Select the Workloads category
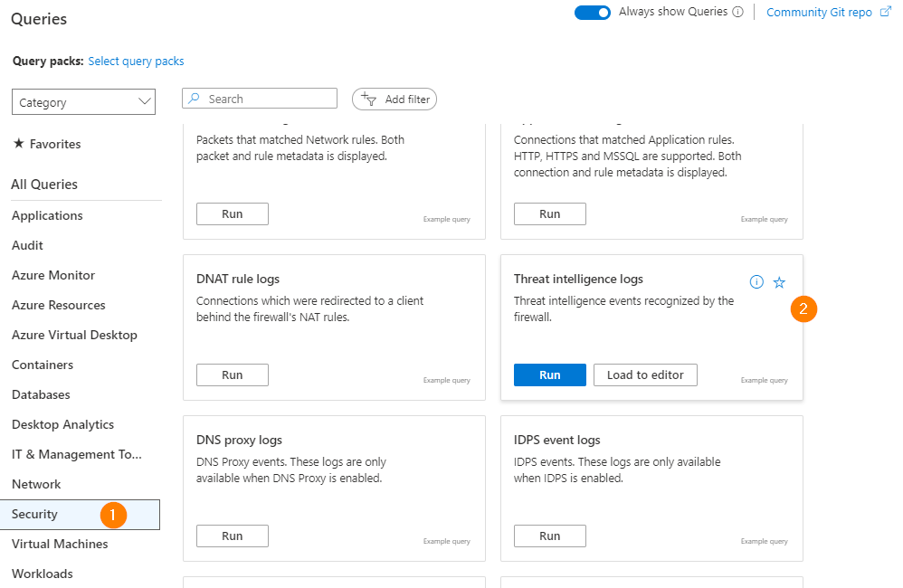Image resolution: width=903 pixels, height=588 pixels. pos(42,574)
